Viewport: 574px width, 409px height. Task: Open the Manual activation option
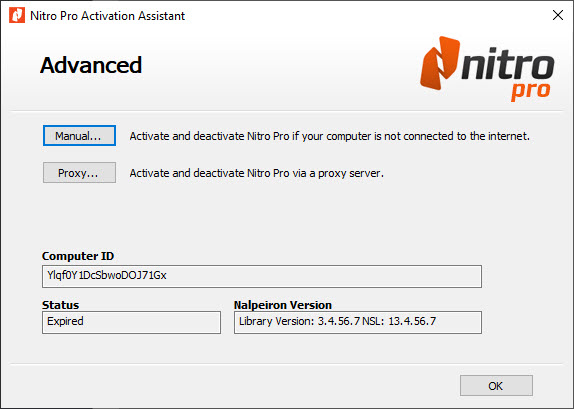[79, 136]
